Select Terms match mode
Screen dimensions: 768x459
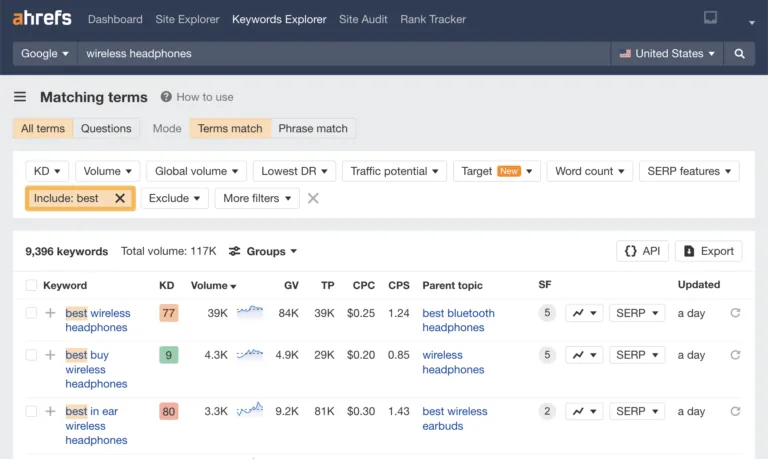click(x=230, y=128)
